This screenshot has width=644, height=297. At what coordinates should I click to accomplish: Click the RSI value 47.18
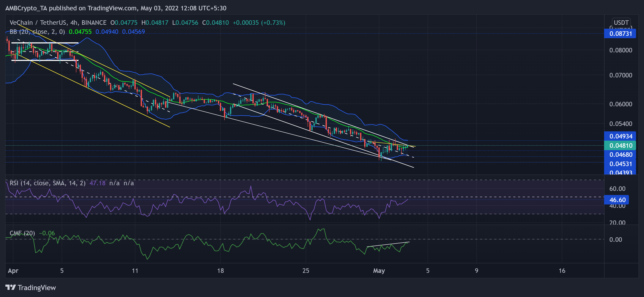pyautogui.click(x=98, y=183)
